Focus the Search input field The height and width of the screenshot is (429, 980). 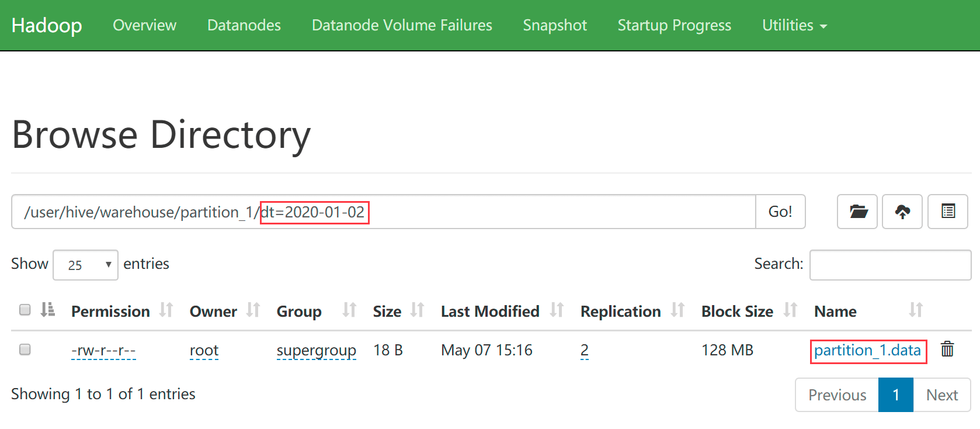point(890,265)
